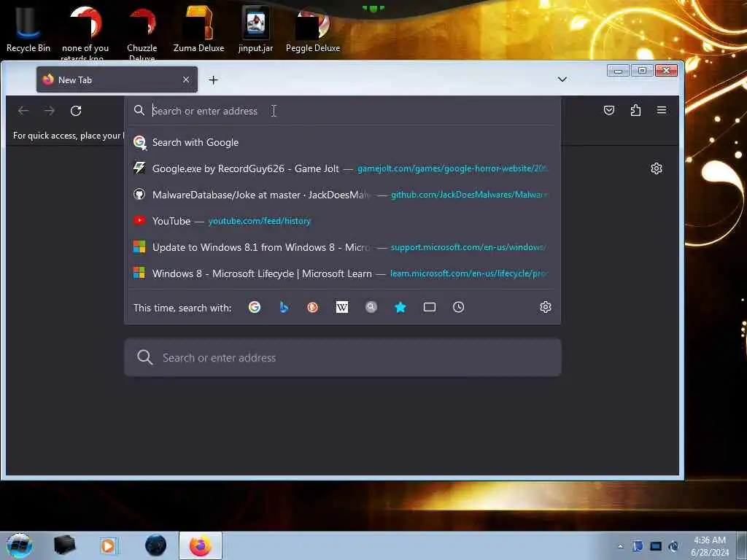
Task: Click the flag icon in system tray
Action: 638,546
